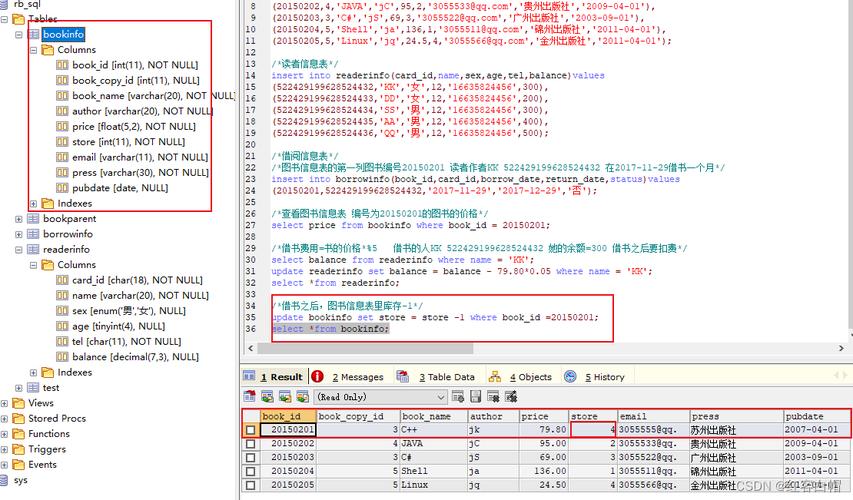Sort by the book_name column header
The image size is (853, 500).
(434, 416)
